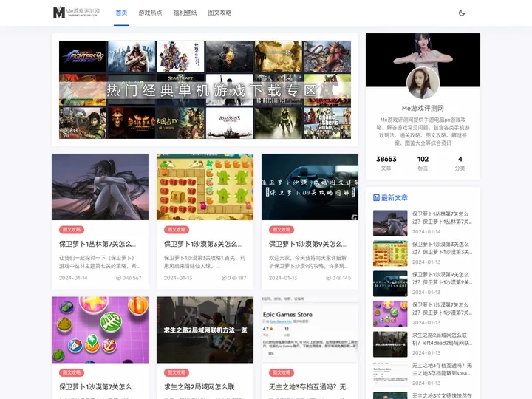Click the 最新文章 section heading icon
Image resolution: width=532 pixels, height=399 pixels.
[x=376, y=197]
